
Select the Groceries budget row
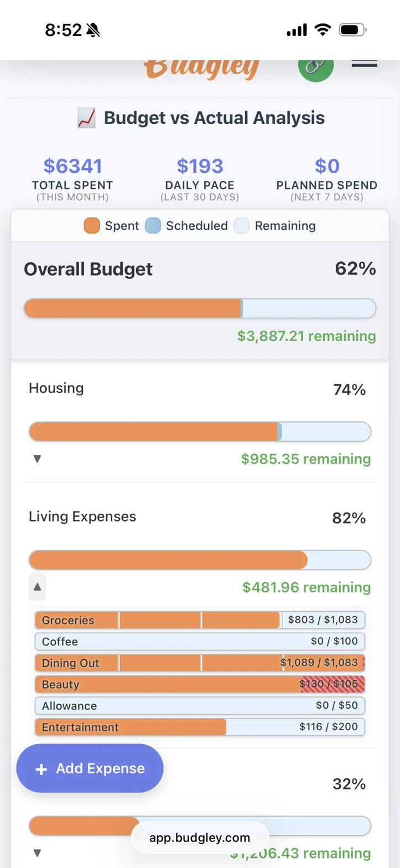pos(200,620)
